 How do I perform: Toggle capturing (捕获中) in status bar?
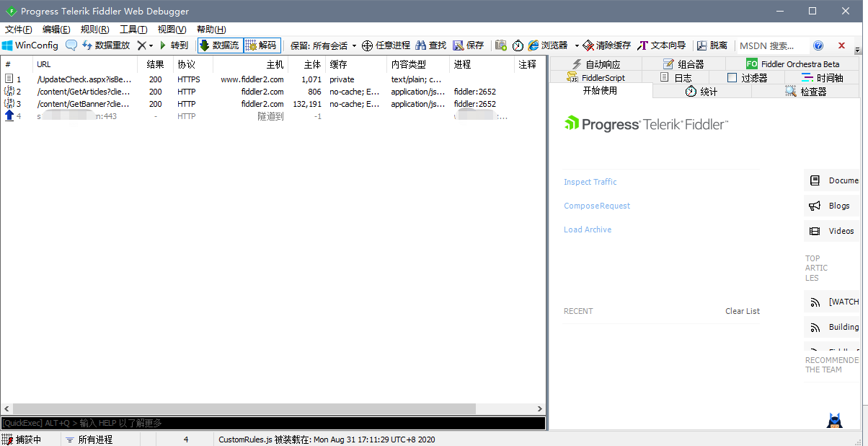pos(22,440)
